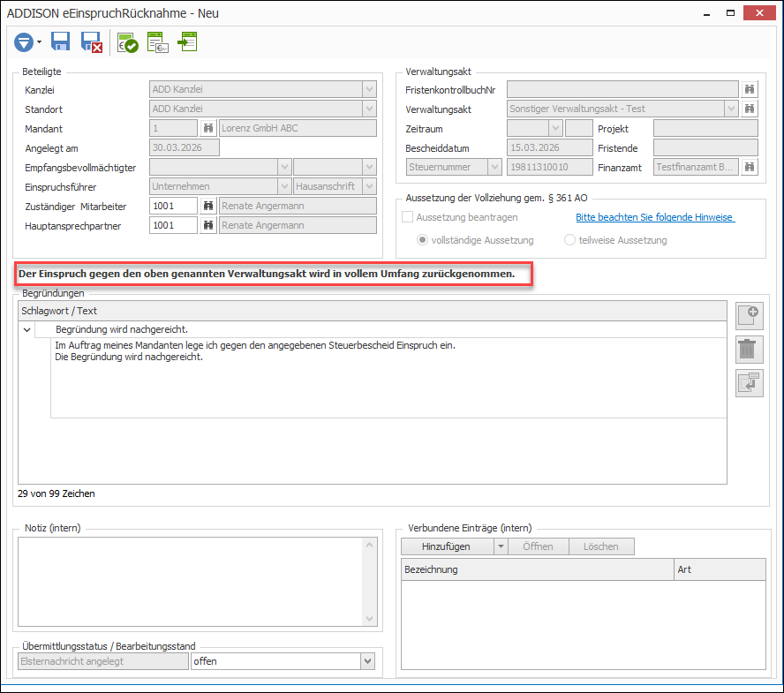784x693 pixels.
Task: Save the eEinspruchRücknahme with the floppy disk icon
Action: tap(61, 42)
